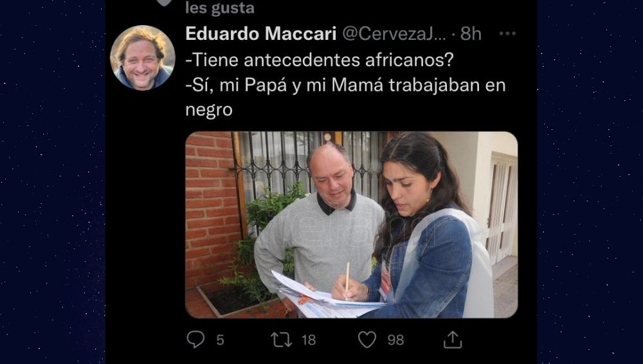643x364 pixels.
Task: Like the tweet with the heart icon
Action: click(x=367, y=340)
